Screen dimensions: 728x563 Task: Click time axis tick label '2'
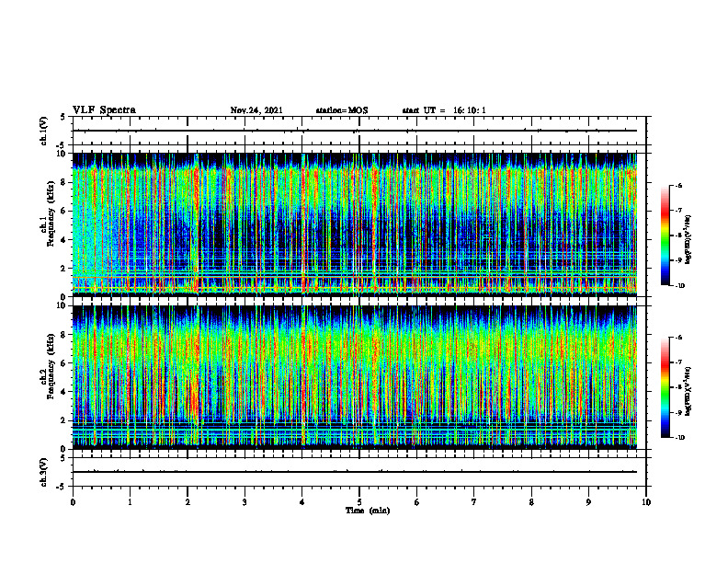pos(188,502)
